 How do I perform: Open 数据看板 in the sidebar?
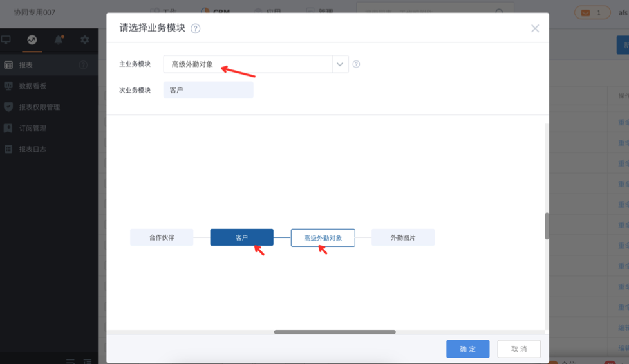click(49, 86)
